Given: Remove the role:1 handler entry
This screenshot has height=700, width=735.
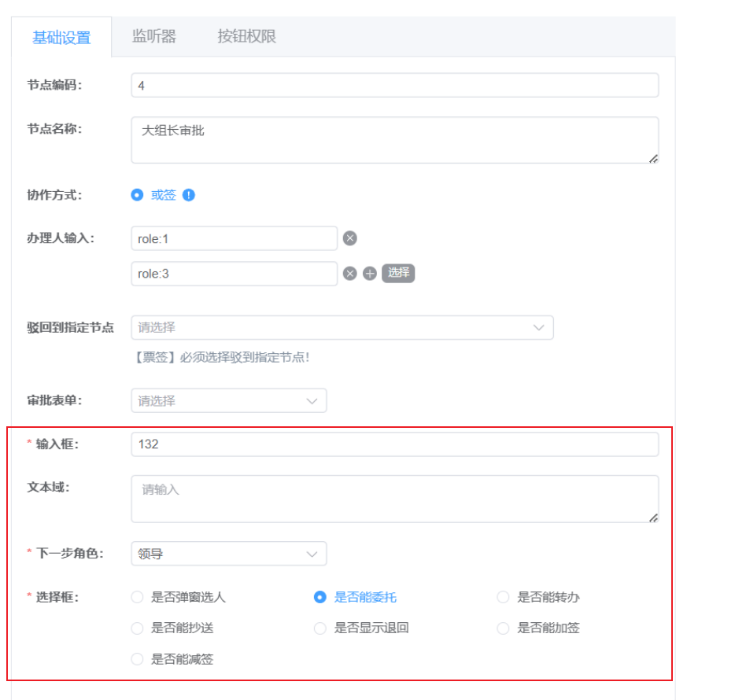Looking at the screenshot, I should click(350, 238).
